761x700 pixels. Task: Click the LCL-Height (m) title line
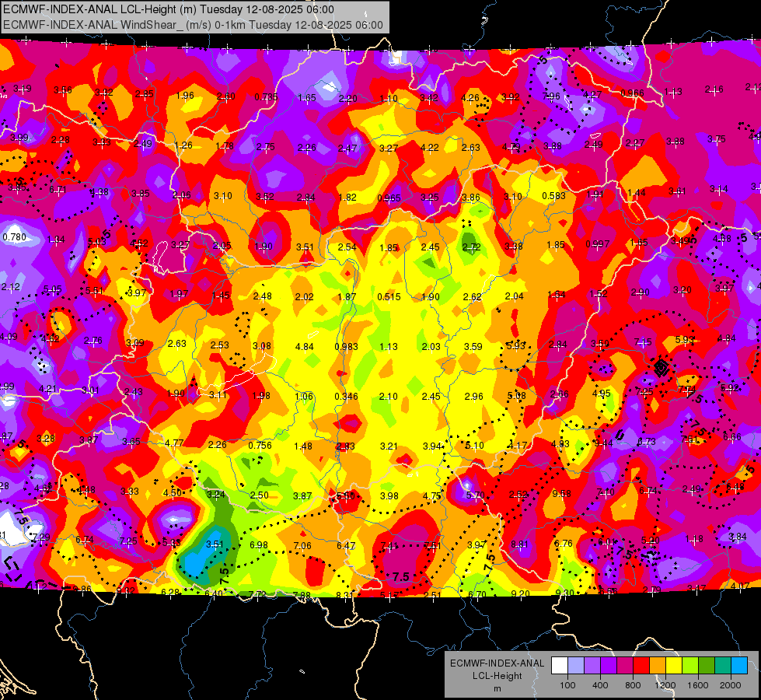(x=169, y=9)
